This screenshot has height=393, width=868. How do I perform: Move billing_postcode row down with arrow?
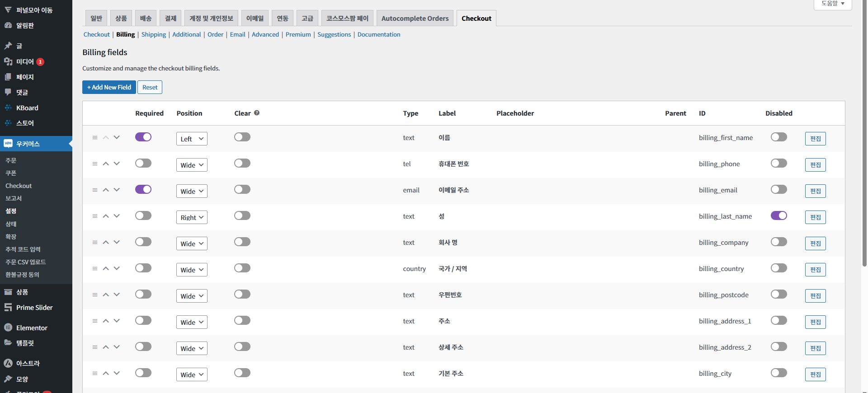[x=117, y=295]
